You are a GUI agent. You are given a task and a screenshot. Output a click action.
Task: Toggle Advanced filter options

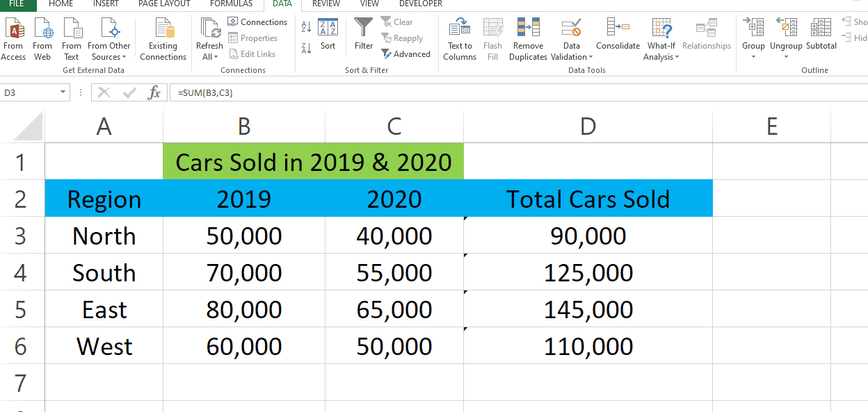click(x=405, y=53)
